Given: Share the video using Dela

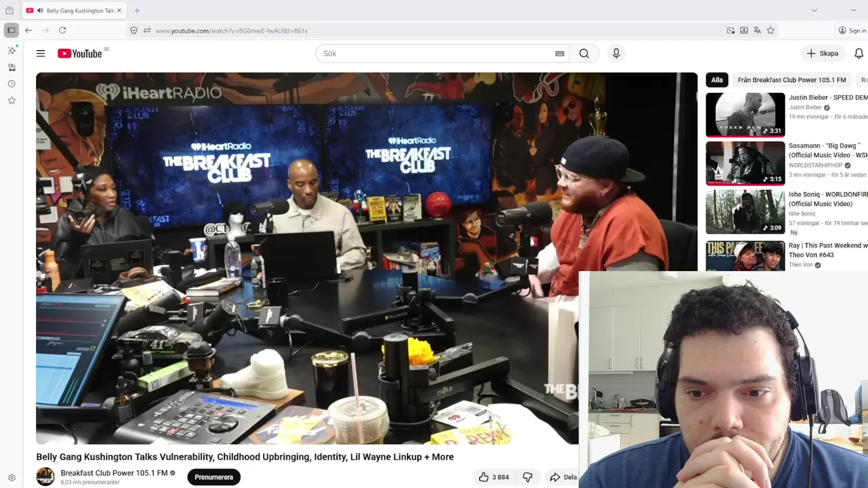Looking at the screenshot, I should coord(564,477).
